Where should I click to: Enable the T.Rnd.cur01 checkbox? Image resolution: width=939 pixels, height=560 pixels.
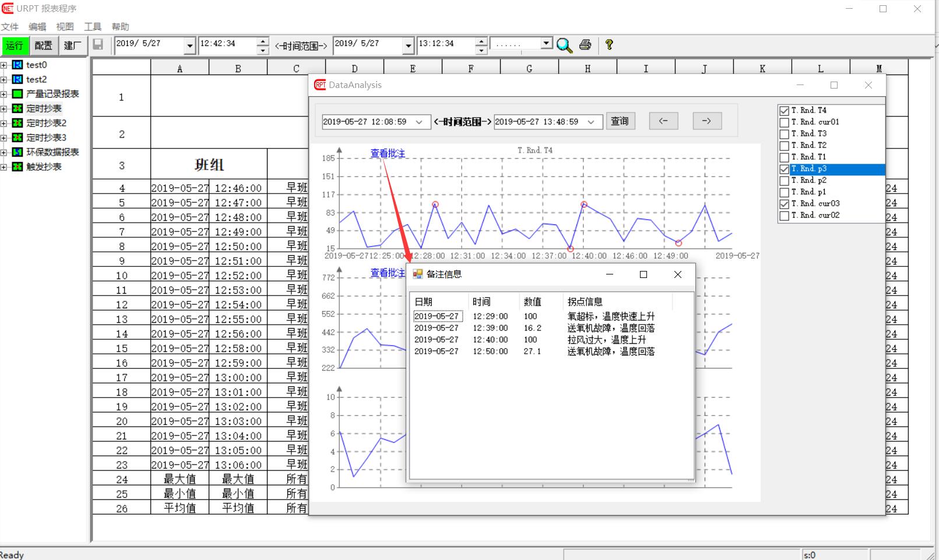tap(785, 122)
